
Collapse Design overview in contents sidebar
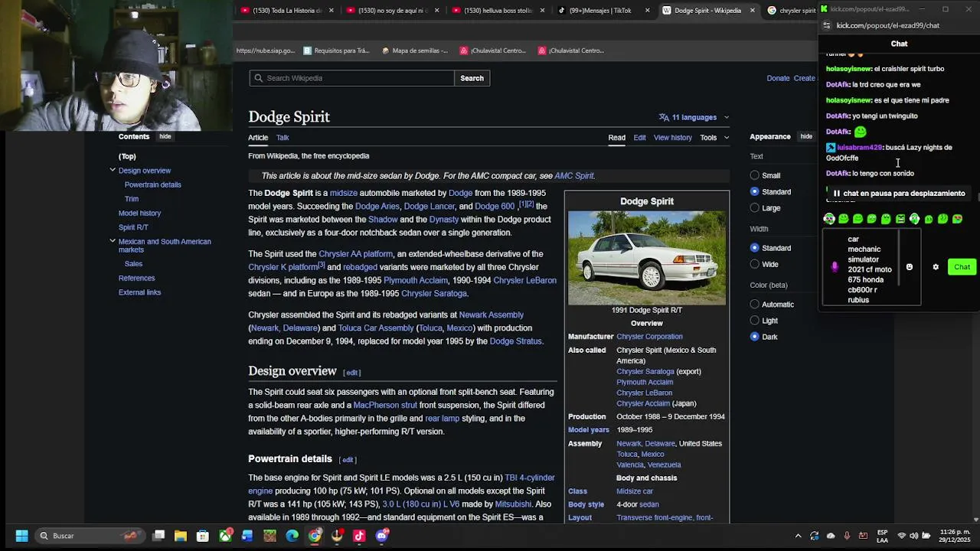tap(113, 170)
